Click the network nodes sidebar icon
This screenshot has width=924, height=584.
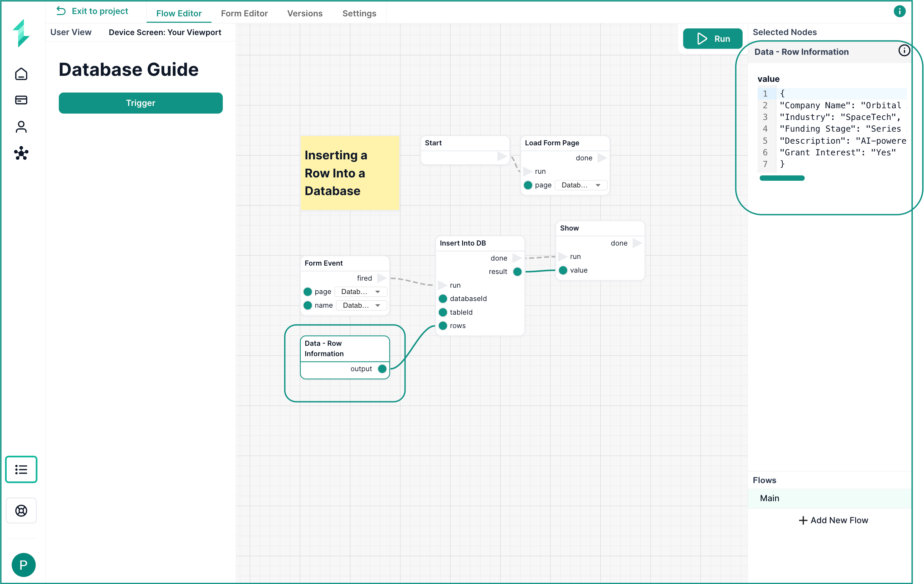pyautogui.click(x=21, y=153)
